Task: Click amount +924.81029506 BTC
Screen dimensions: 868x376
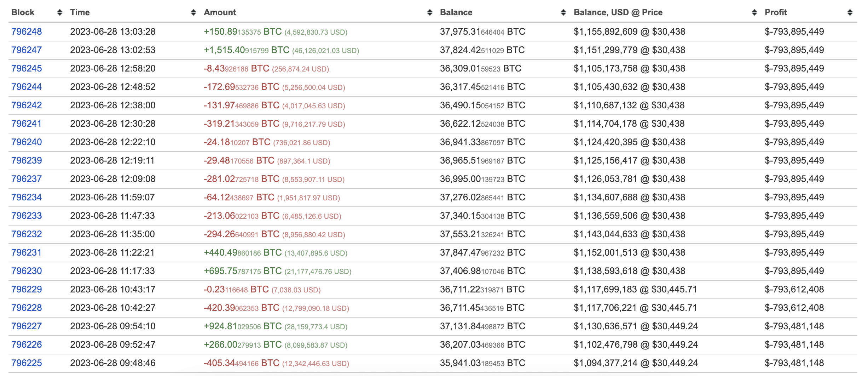Action: click(243, 326)
